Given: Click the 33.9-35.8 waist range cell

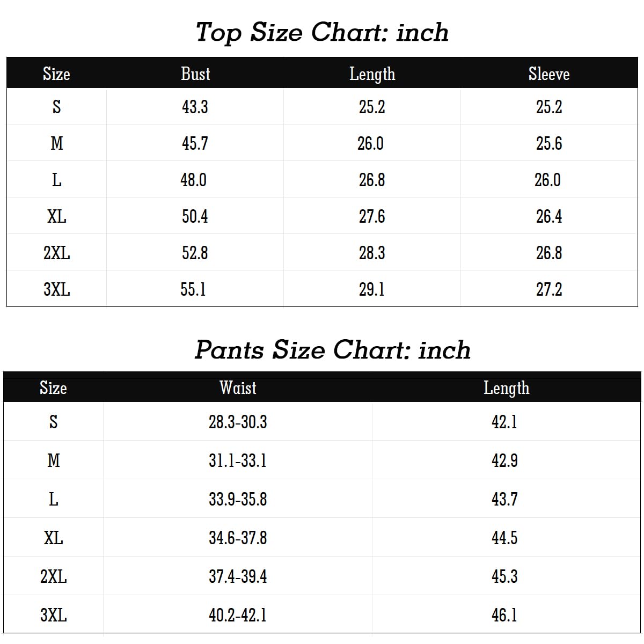Looking at the screenshot, I should tap(238, 499).
